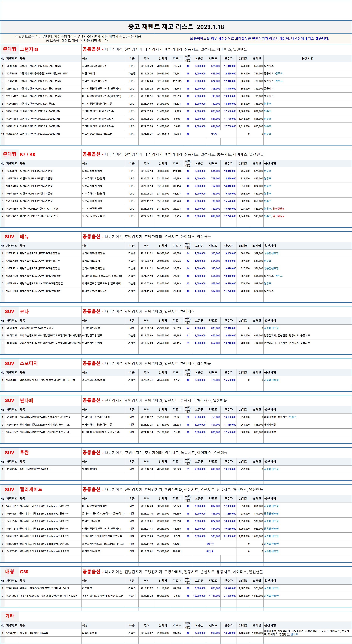Select the 36-month fee '1,549,000'

(258, 596)
